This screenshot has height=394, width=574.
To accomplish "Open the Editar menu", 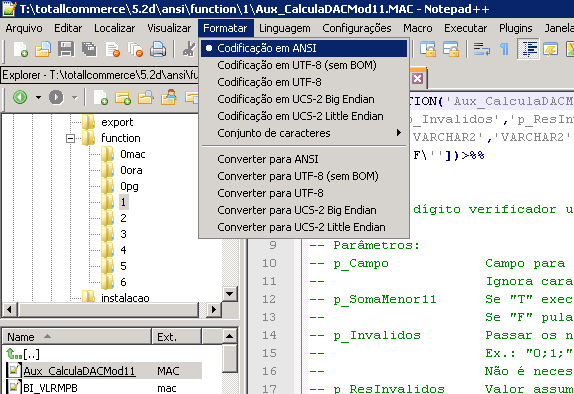I will tap(68, 28).
